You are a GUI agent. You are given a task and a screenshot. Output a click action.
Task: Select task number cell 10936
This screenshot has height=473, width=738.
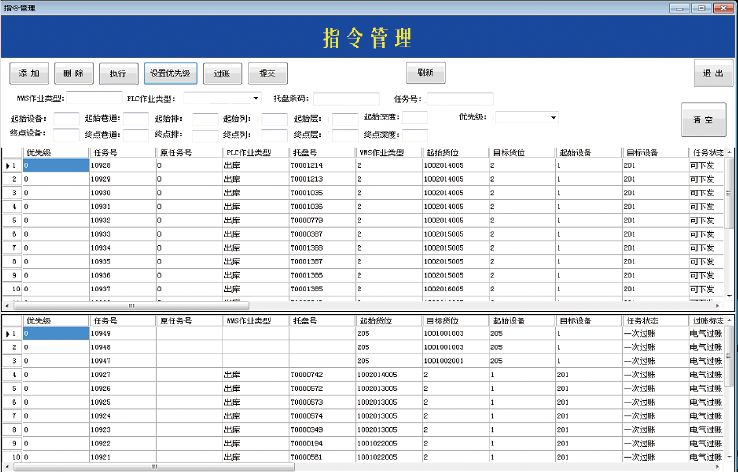coord(122,275)
